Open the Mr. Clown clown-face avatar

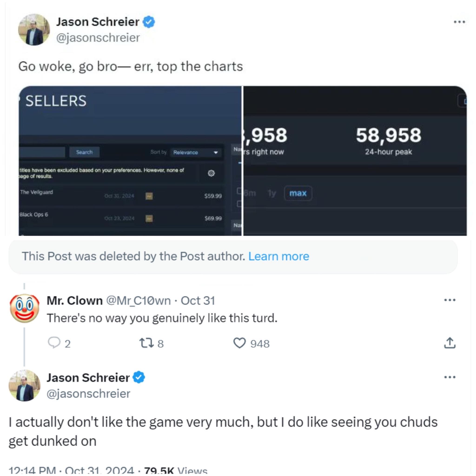coord(24,308)
